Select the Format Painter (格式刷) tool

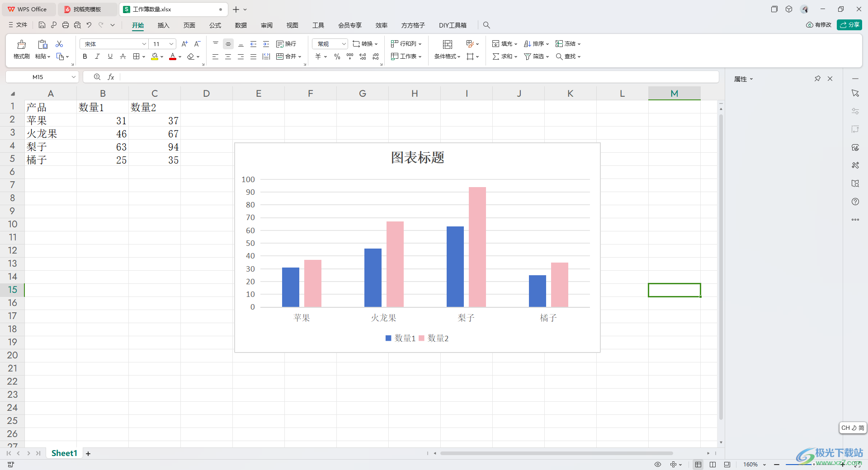click(x=21, y=50)
